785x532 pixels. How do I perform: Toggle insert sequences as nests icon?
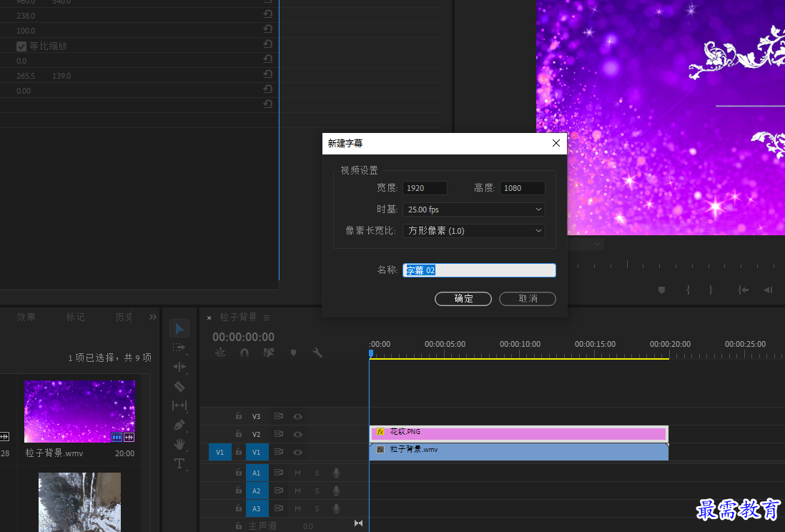click(x=220, y=353)
